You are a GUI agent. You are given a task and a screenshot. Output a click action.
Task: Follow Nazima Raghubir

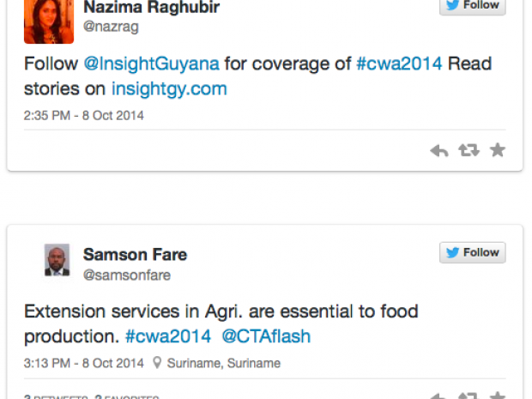click(472, 5)
